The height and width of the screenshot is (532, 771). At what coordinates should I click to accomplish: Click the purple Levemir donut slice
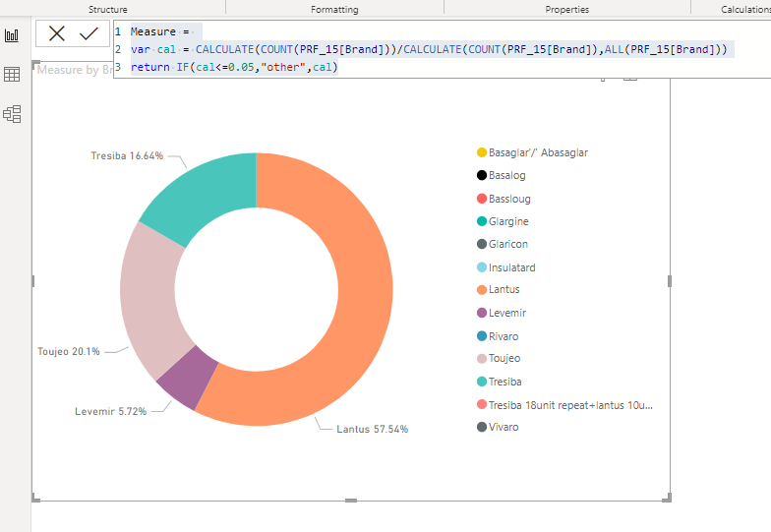189,376
